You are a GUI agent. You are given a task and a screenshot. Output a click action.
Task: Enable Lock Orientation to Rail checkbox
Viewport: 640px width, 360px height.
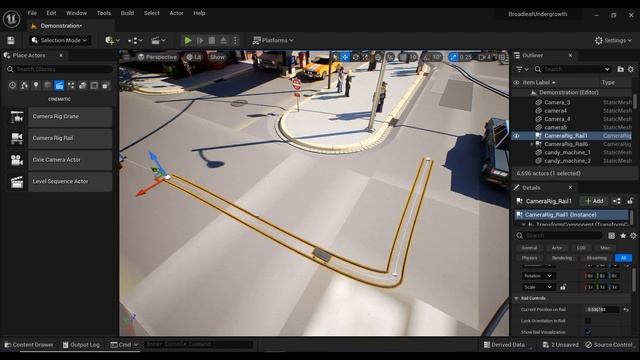[x=588, y=321]
